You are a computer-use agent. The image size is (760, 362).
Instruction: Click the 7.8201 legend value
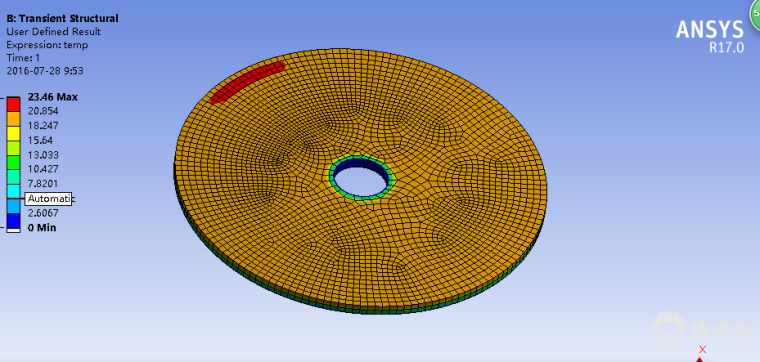click(x=43, y=183)
